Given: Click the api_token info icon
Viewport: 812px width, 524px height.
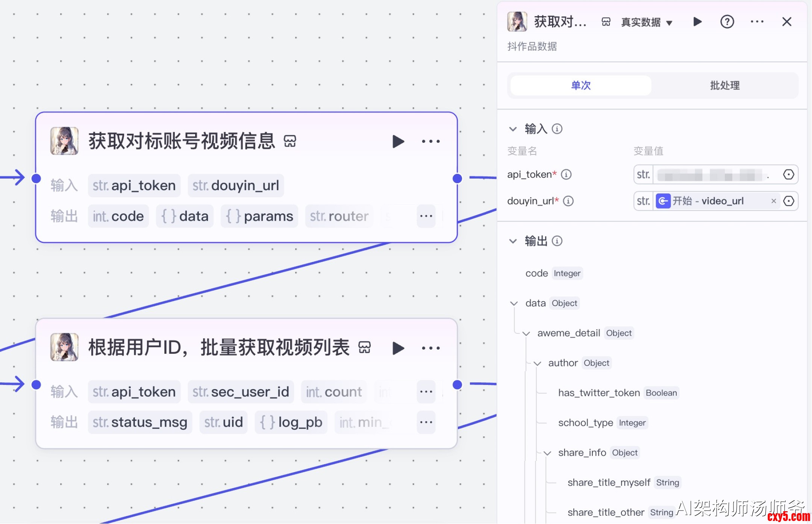Looking at the screenshot, I should pos(566,174).
